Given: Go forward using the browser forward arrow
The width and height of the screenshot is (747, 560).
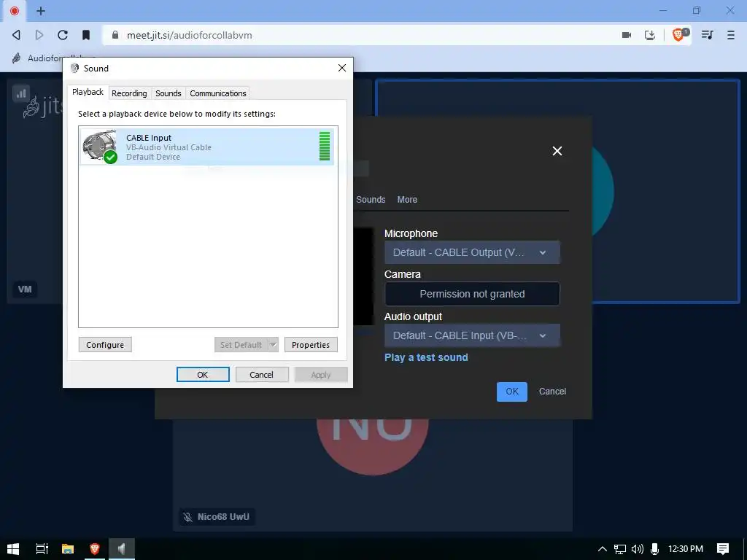Looking at the screenshot, I should coord(39,35).
